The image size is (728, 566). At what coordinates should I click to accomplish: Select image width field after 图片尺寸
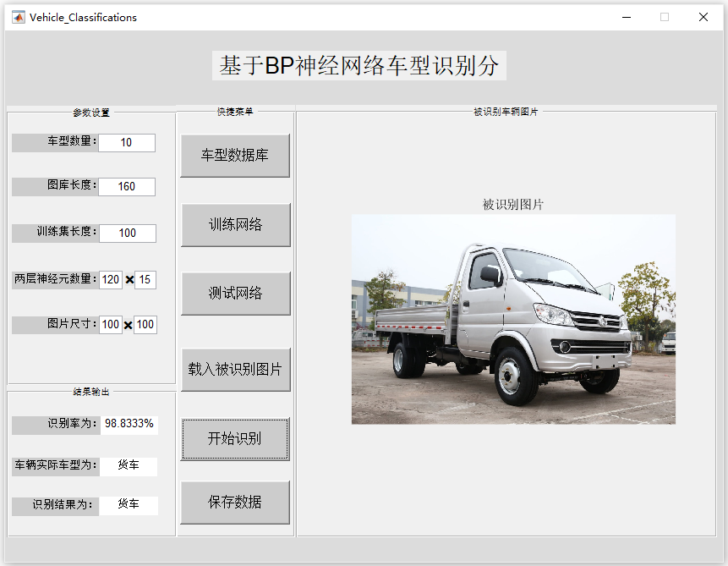pyautogui.click(x=111, y=324)
